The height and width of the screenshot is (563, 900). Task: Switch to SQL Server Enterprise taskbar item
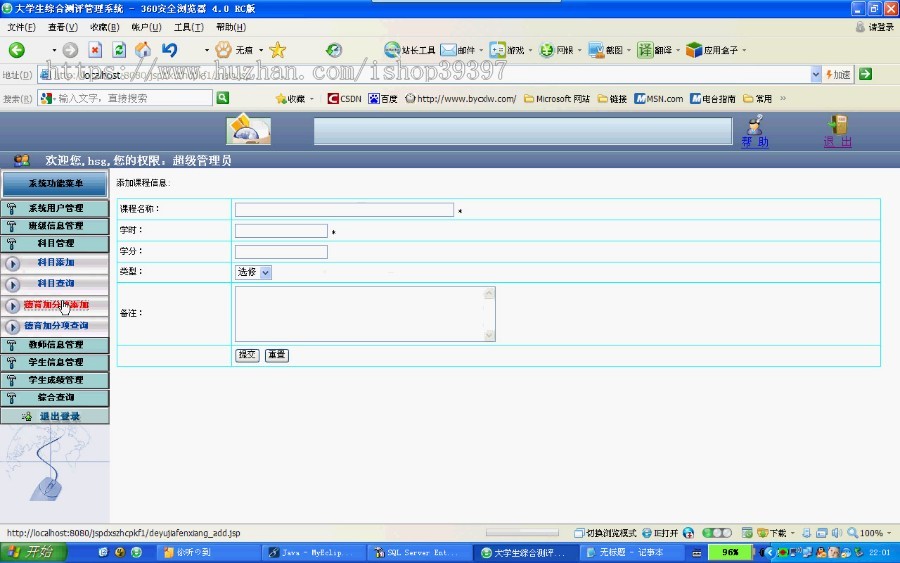coord(420,552)
